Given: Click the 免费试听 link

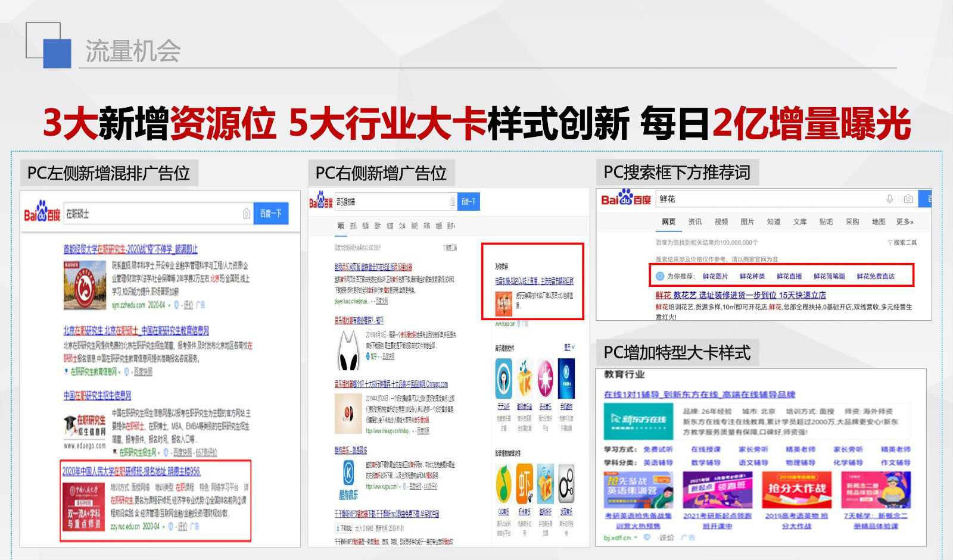Looking at the screenshot, I should click(658, 449).
